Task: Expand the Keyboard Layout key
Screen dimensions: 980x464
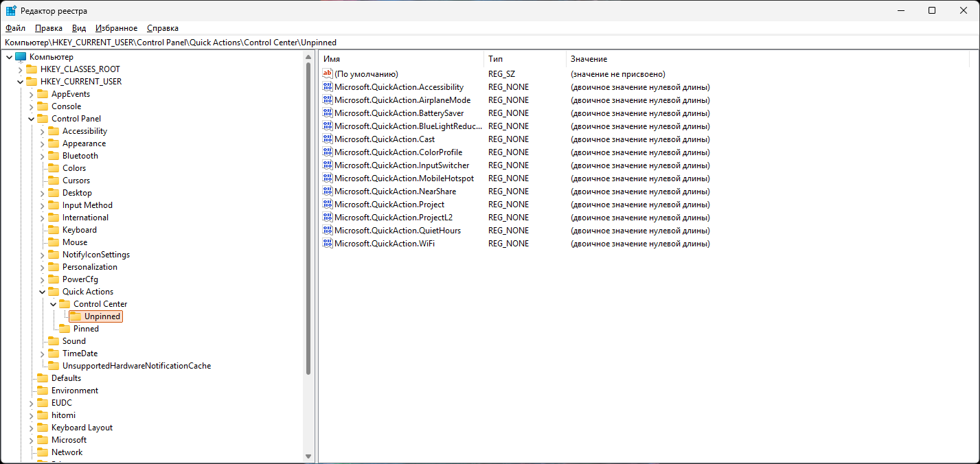Action: tap(31, 428)
